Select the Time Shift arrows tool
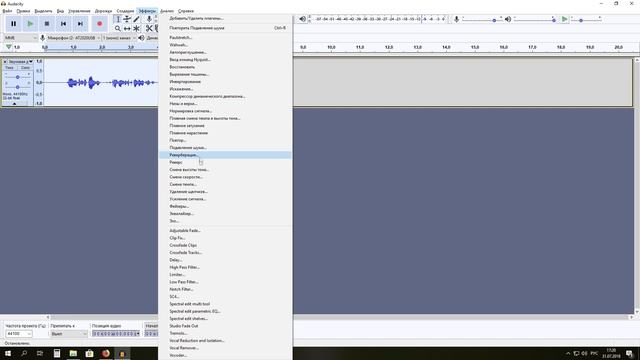This screenshot has width=640, height=360. coord(127,29)
